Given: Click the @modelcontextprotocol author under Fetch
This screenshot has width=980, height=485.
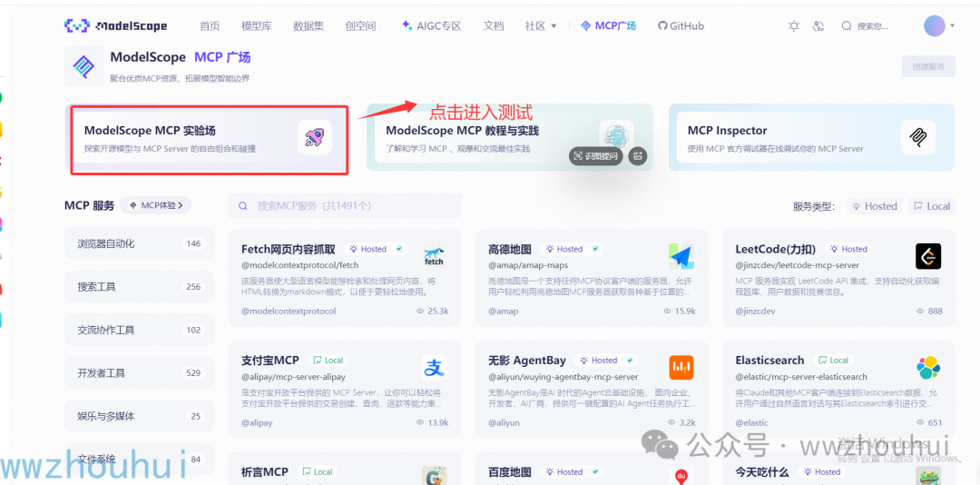Looking at the screenshot, I should 289,311.
